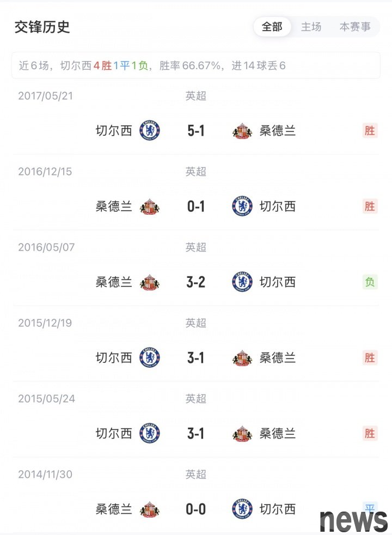Click 桑德兰 team name in 2014/11/30 match
The image size is (392, 535).
tap(114, 509)
